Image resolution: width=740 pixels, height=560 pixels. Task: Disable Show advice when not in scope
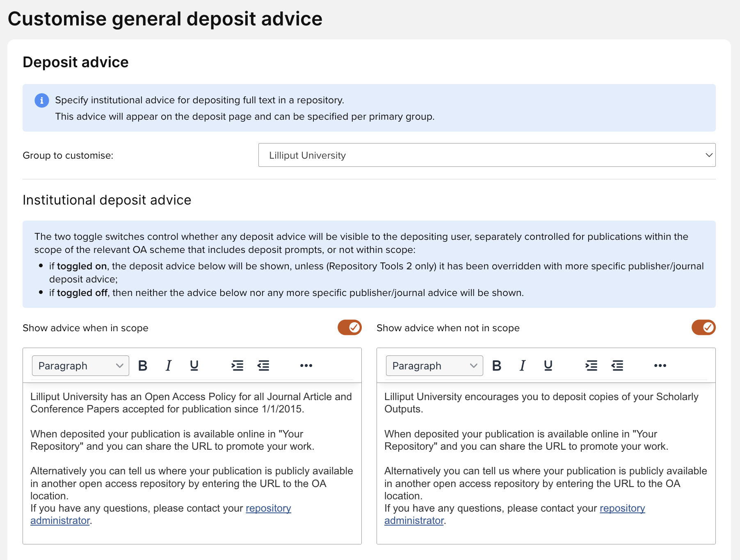703,328
